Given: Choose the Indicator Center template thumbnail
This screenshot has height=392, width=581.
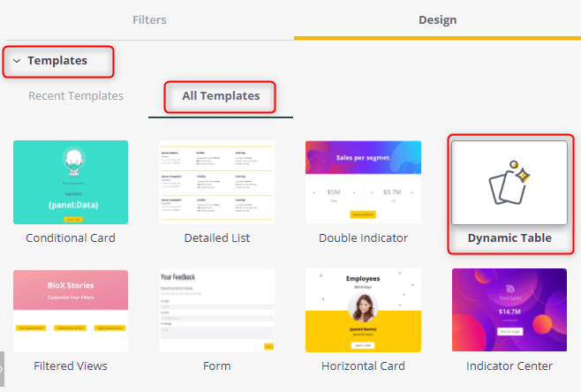Looking at the screenshot, I should click(509, 310).
